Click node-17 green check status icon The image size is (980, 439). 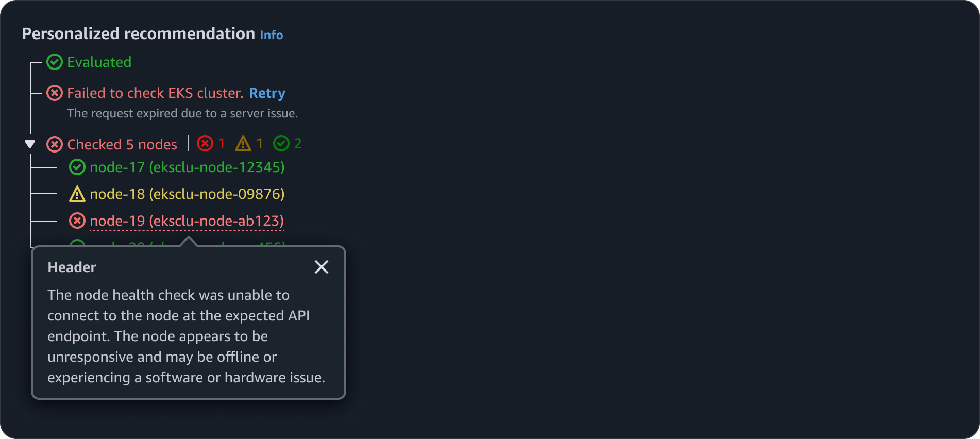coord(77,167)
